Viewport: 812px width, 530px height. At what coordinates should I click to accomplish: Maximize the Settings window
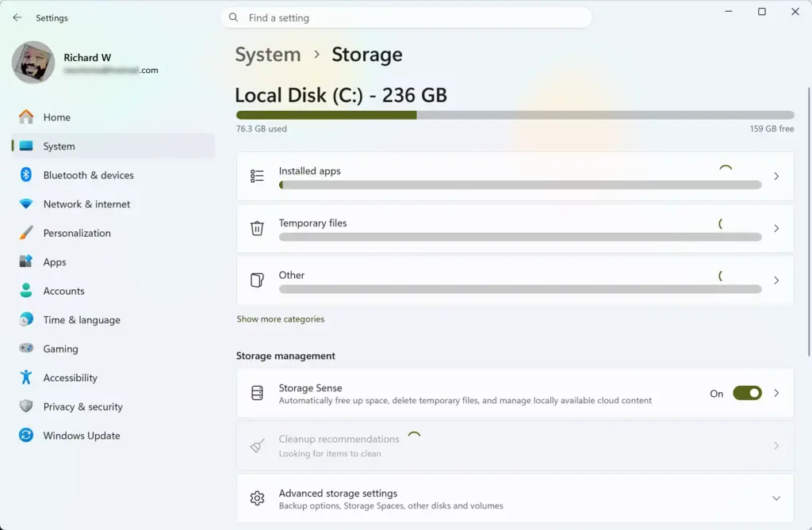[762, 11]
